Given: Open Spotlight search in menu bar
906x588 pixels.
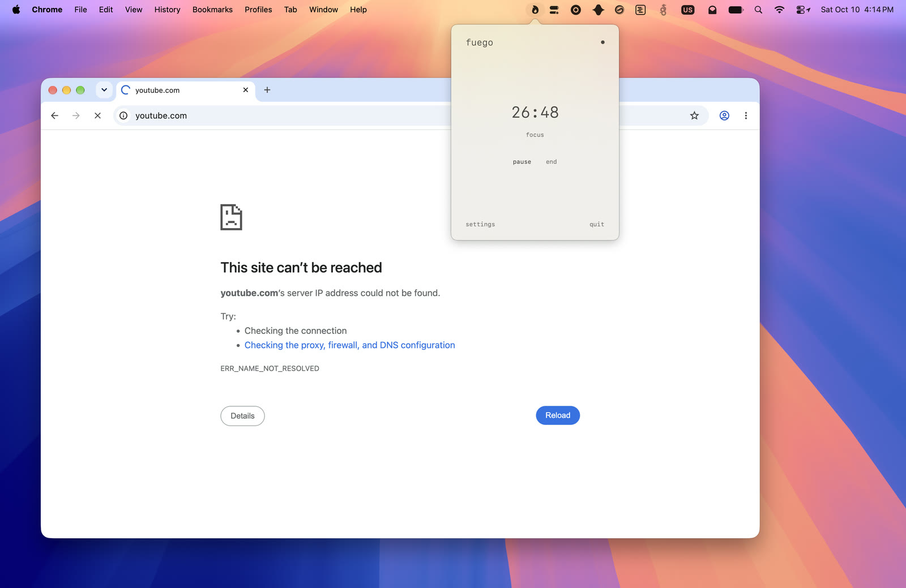Looking at the screenshot, I should 758,10.
